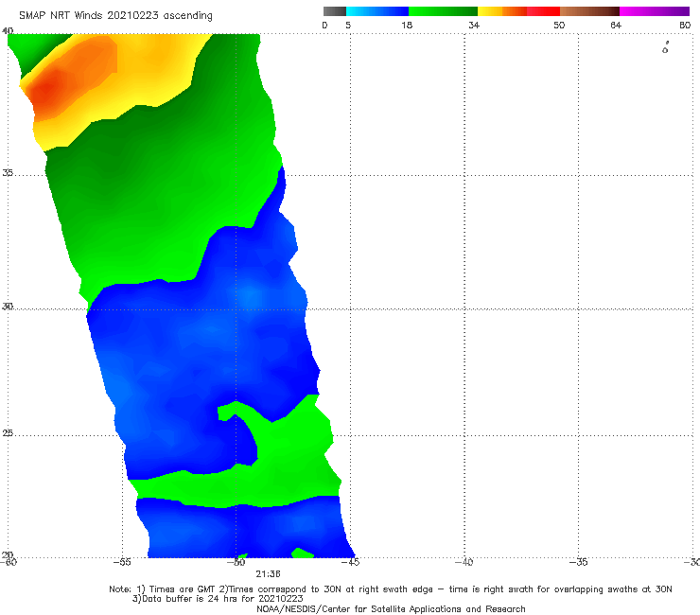
Task: Click the color bar label '50'
Action: pyautogui.click(x=559, y=25)
